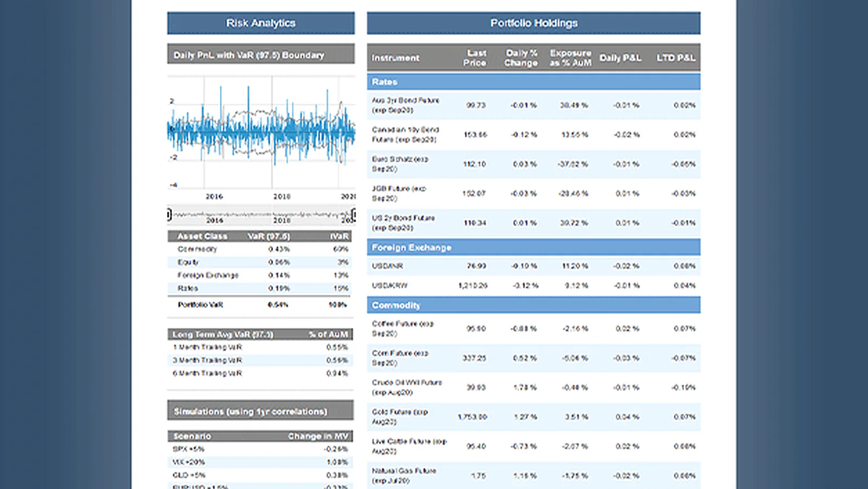868x489 pixels.
Task: Click the Foreign Exchange row in VaR table
Action: point(260,275)
